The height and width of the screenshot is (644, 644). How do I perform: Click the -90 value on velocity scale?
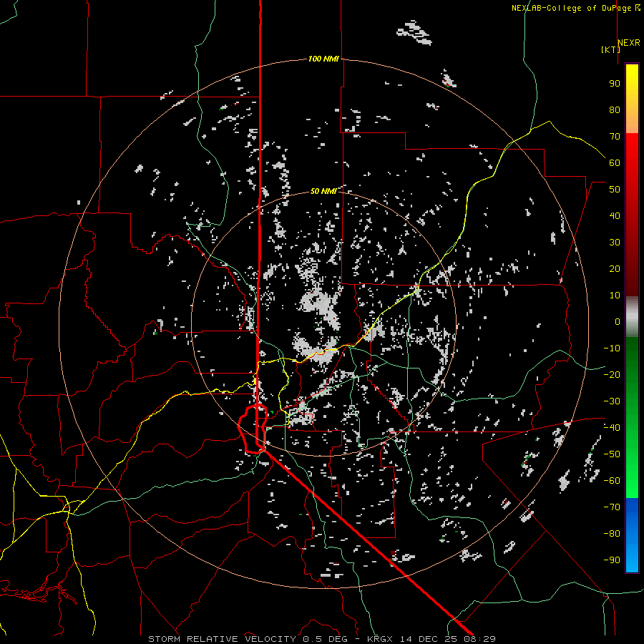click(612, 560)
